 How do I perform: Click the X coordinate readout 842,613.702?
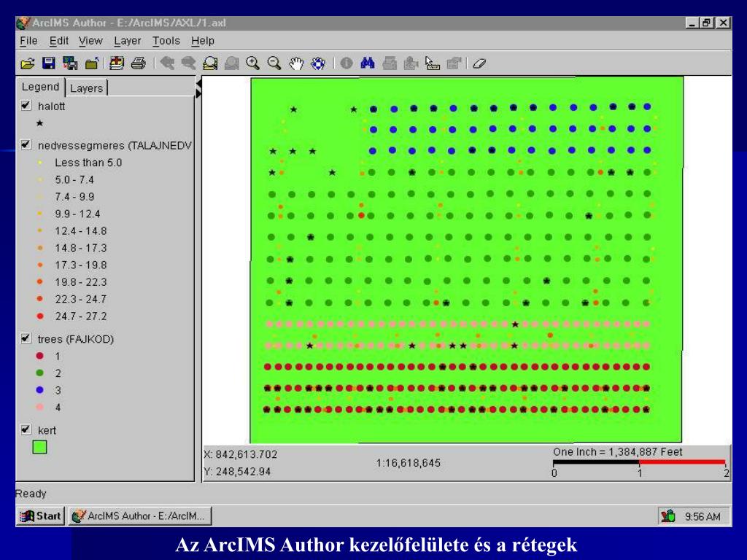click(x=241, y=454)
